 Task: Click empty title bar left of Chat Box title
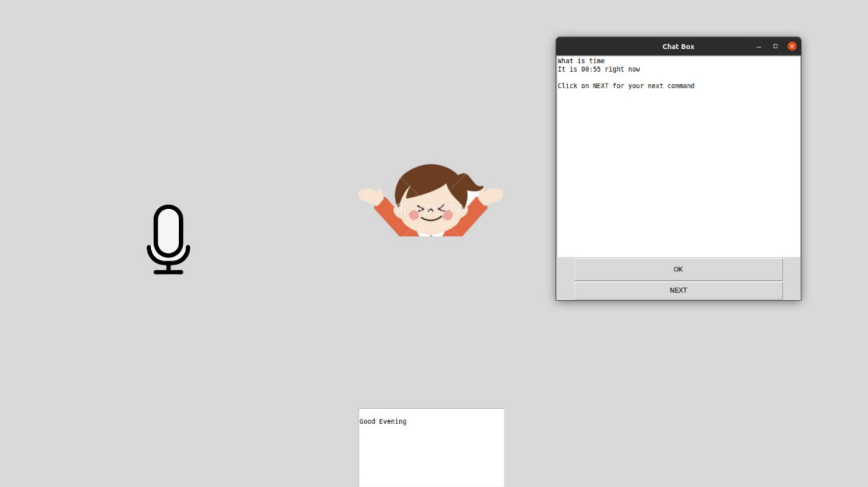[603, 46]
